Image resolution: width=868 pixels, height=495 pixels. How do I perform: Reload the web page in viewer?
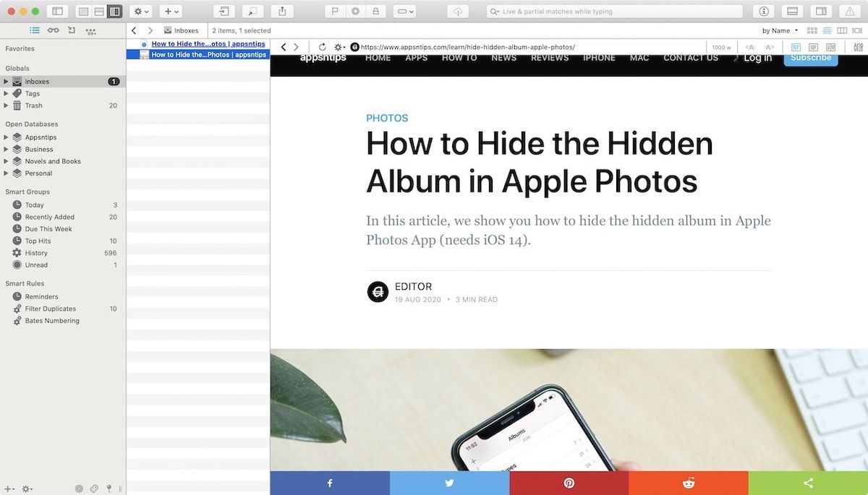[322, 47]
